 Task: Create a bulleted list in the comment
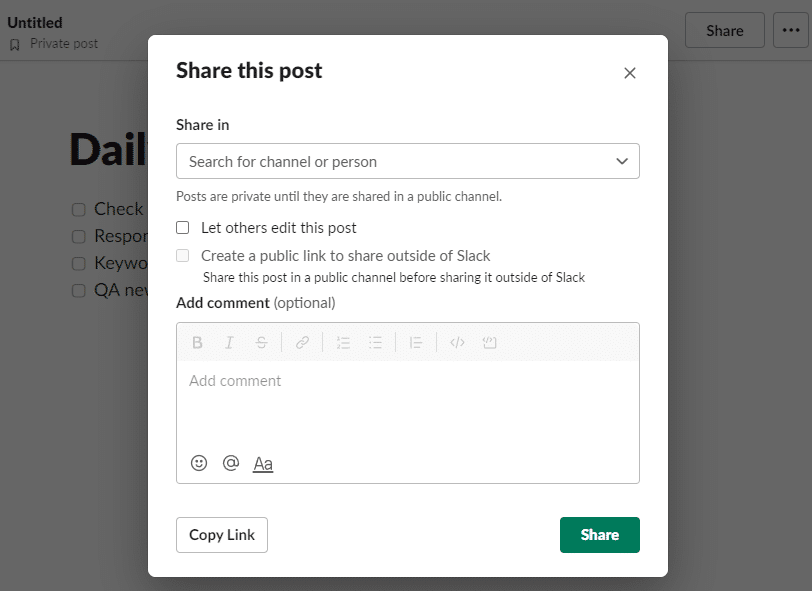pyautogui.click(x=376, y=342)
